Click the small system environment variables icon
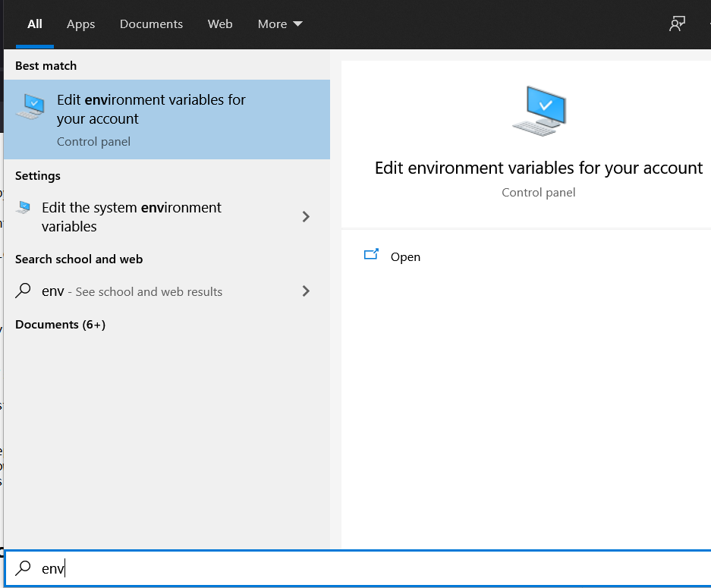 coord(23,208)
